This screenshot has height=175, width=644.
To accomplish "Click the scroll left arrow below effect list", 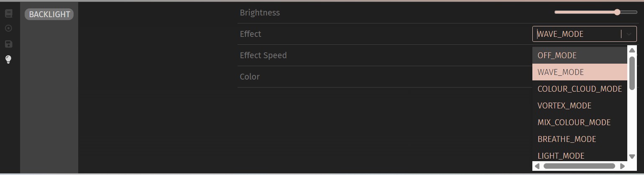I will [x=537, y=166].
